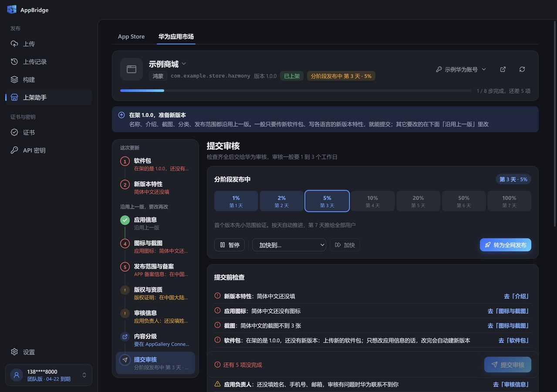Switch to the 华为应用市场 tab
Screen dimensions: 557x392
point(176,37)
